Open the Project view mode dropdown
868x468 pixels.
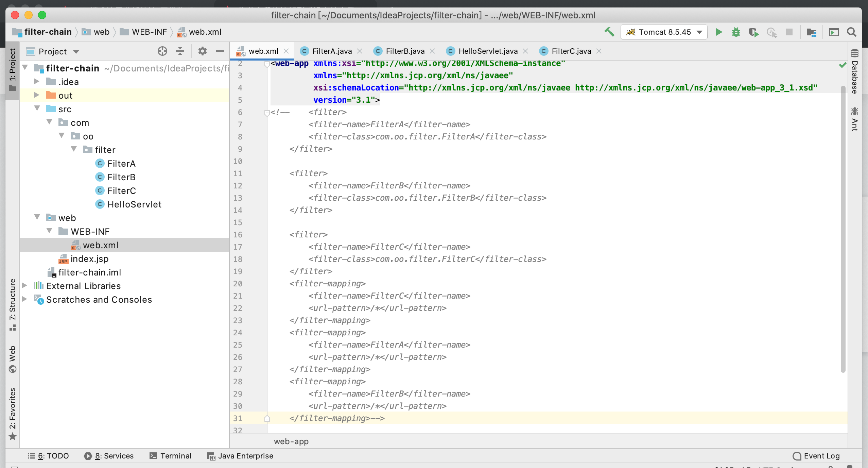point(76,52)
